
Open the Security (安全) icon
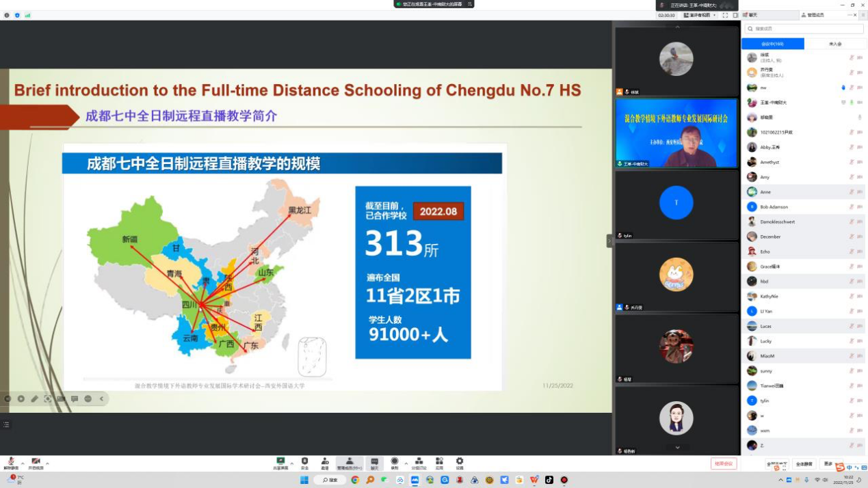click(304, 463)
